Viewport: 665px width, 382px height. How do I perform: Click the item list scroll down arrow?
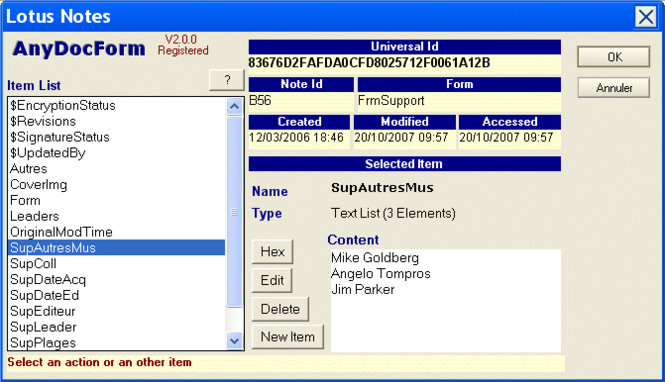point(235,340)
